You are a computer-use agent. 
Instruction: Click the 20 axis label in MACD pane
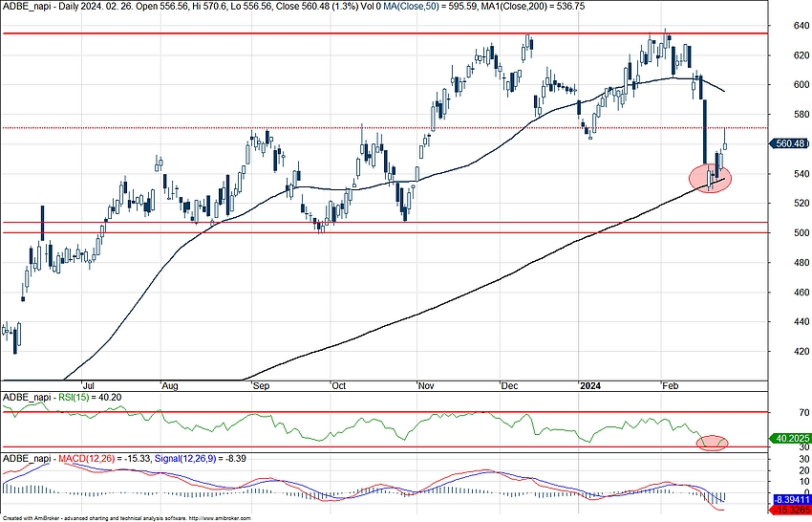(x=804, y=470)
